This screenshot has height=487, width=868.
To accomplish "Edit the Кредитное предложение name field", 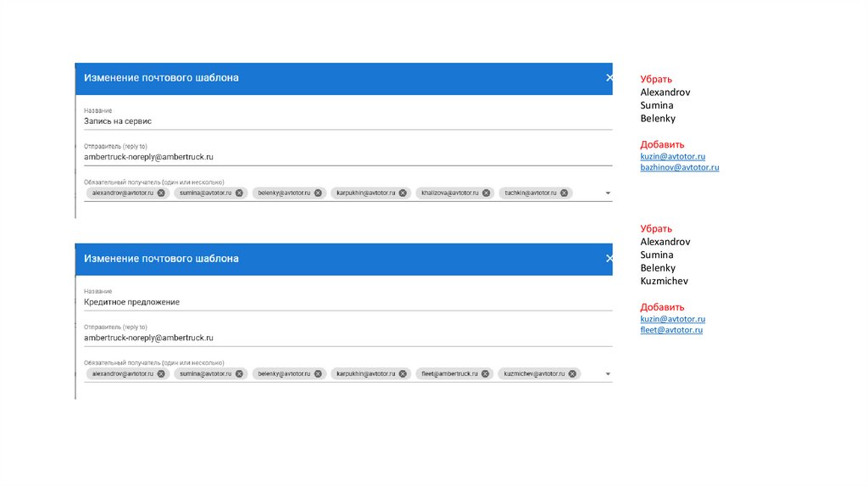I will [x=348, y=302].
